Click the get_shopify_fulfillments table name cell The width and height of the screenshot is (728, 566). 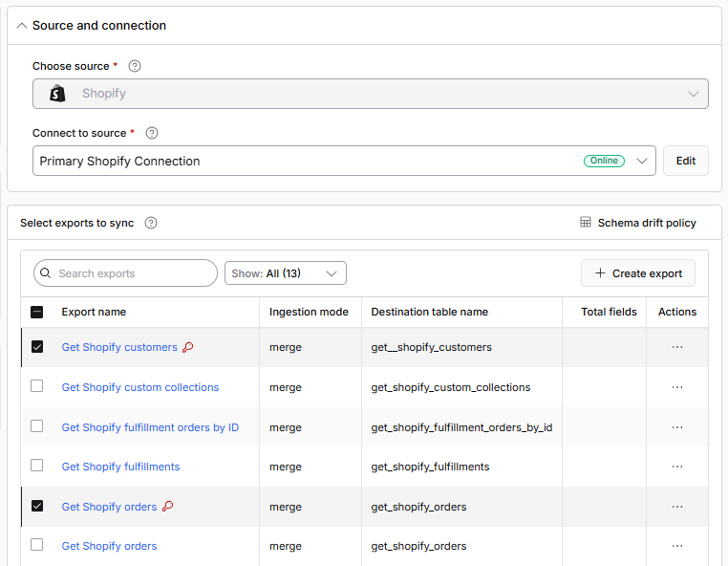430,467
